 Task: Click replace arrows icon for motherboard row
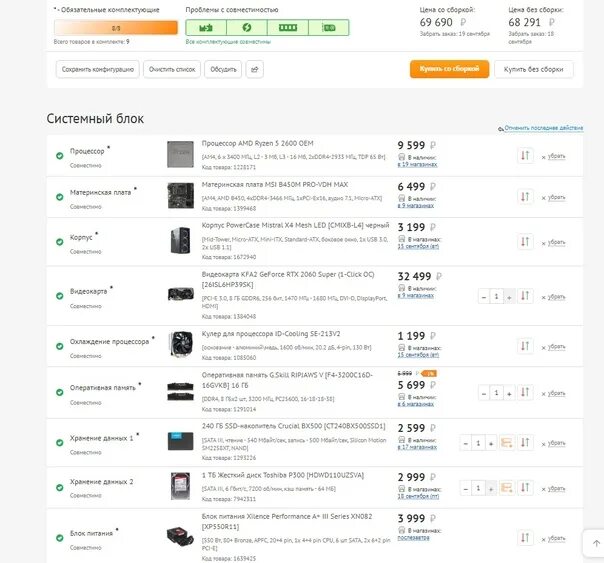[x=525, y=197]
